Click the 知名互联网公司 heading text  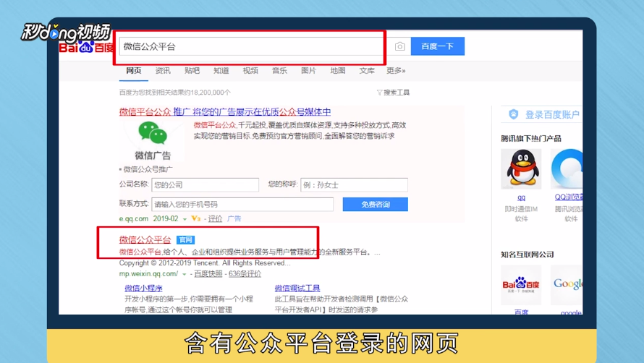pyautogui.click(x=528, y=255)
